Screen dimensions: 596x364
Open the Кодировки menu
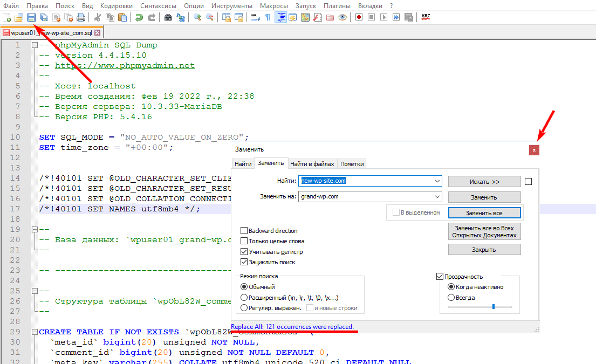(116, 5)
